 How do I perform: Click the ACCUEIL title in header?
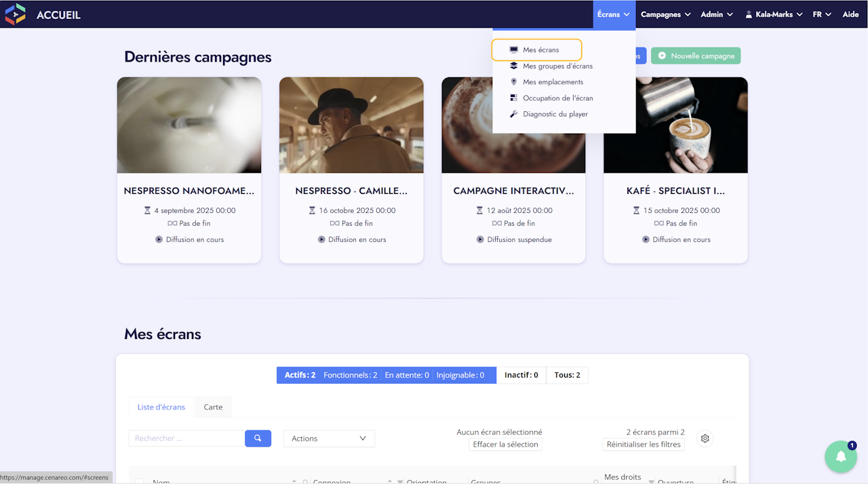(58, 15)
